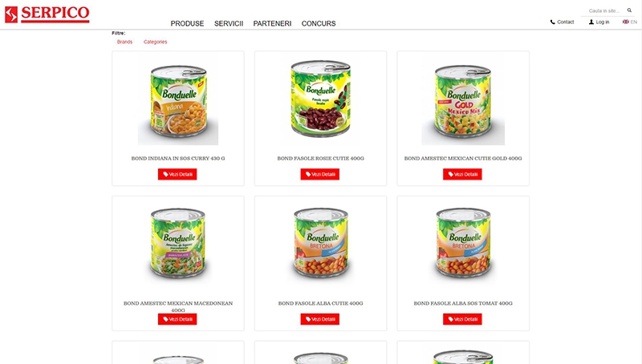The width and height of the screenshot is (642, 364).
Task: View details for Bond Amestec Mexican Gold
Action: (462, 174)
